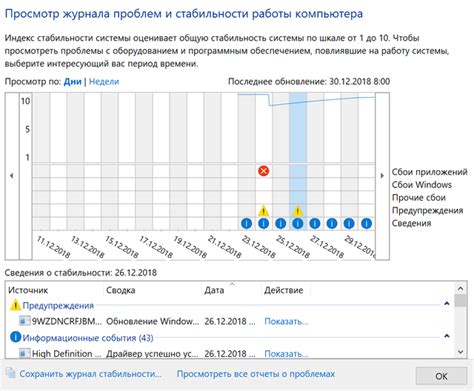Click the Прочие сбои row label
This screenshot has height=391, width=474.
pos(419,198)
